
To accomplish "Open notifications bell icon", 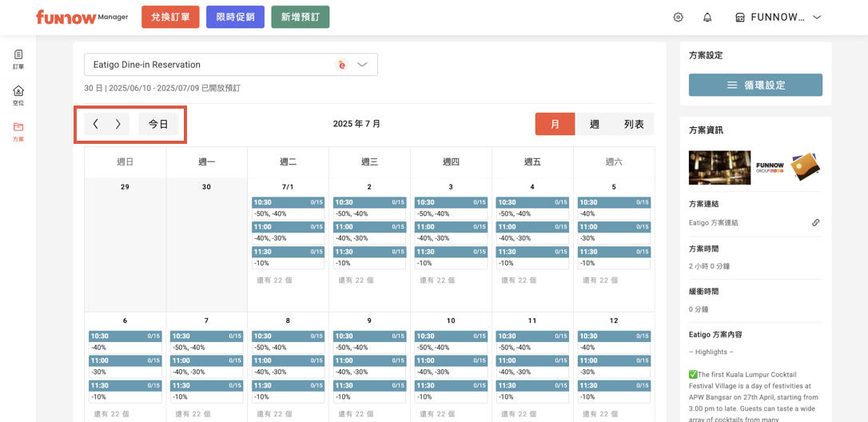I will (707, 18).
